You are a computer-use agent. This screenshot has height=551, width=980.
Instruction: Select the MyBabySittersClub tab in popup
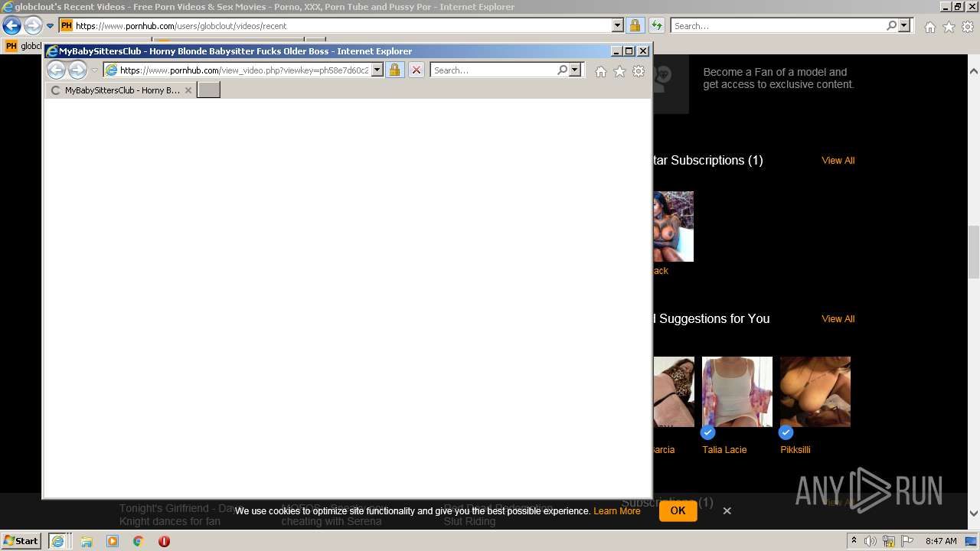121,90
